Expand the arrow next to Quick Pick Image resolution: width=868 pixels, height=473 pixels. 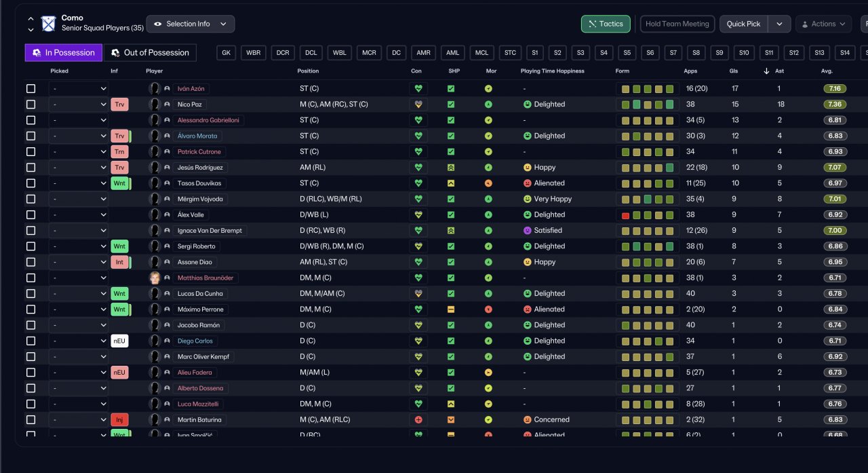pos(779,24)
